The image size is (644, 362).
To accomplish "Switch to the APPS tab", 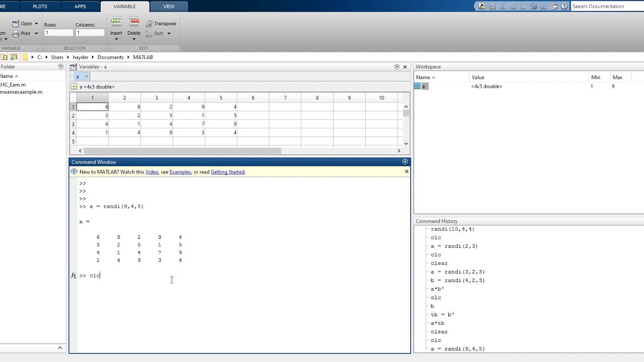I will pyautogui.click(x=80, y=7).
